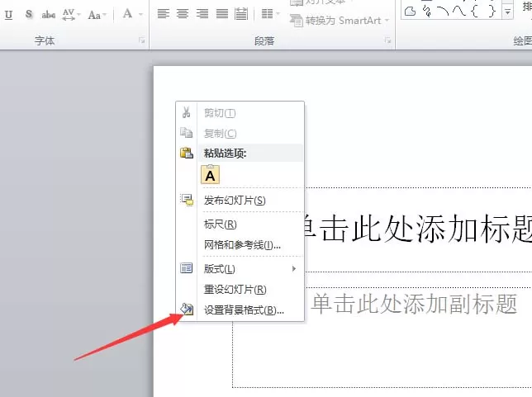Click the format background paint bucket icon
The width and height of the screenshot is (532, 397).
click(186, 309)
